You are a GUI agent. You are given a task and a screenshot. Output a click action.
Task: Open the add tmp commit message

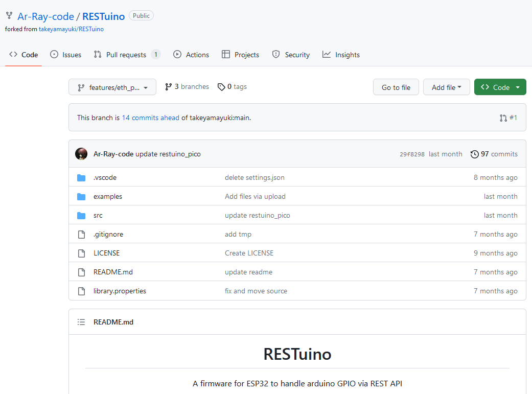pyautogui.click(x=238, y=234)
